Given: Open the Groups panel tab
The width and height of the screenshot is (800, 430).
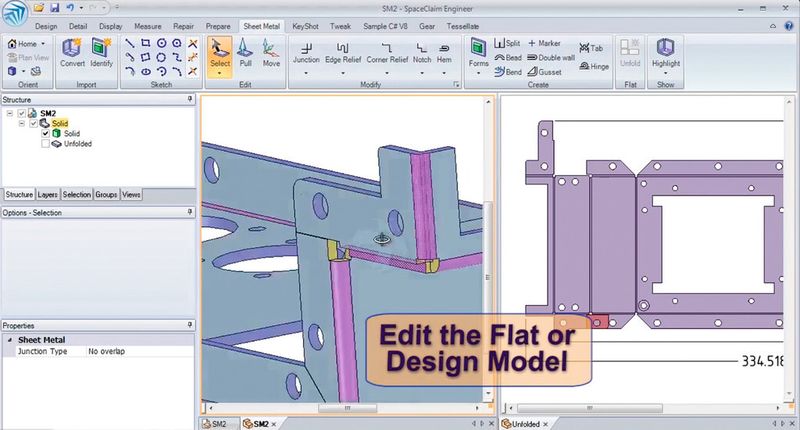Looking at the screenshot, I should pyautogui.click(x=106, y=194).
